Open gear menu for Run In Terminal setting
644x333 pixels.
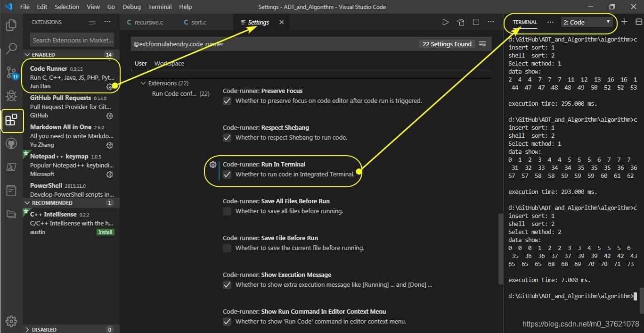point(213,165)
